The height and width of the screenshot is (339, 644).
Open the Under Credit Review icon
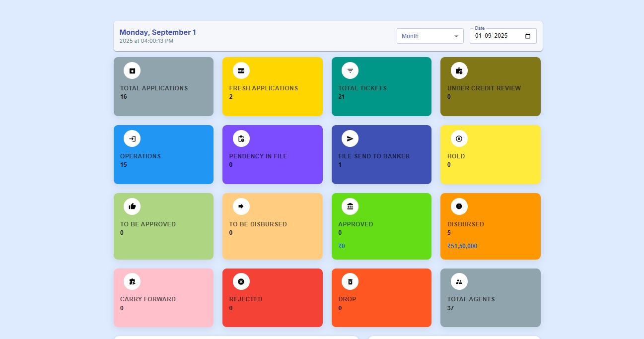tap(459, 70)
